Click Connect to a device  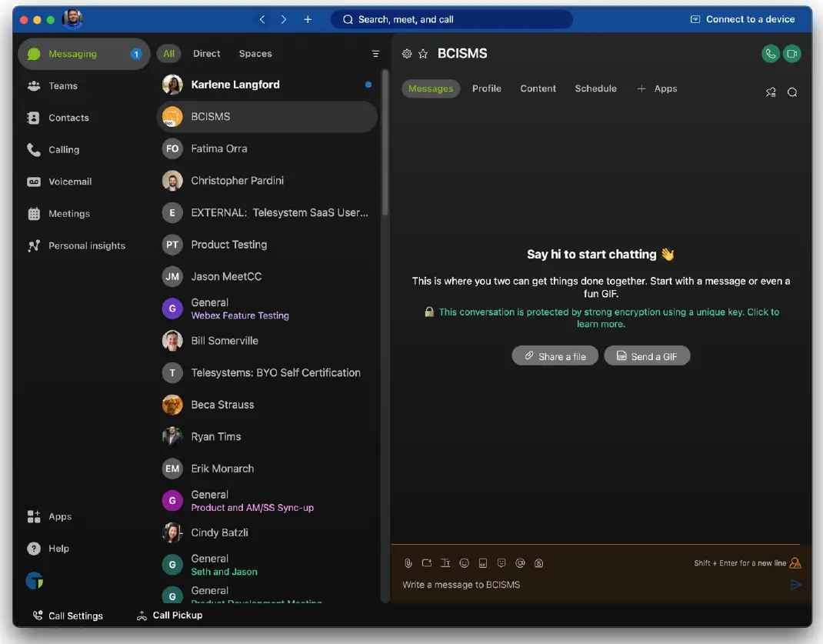[743, 19]
